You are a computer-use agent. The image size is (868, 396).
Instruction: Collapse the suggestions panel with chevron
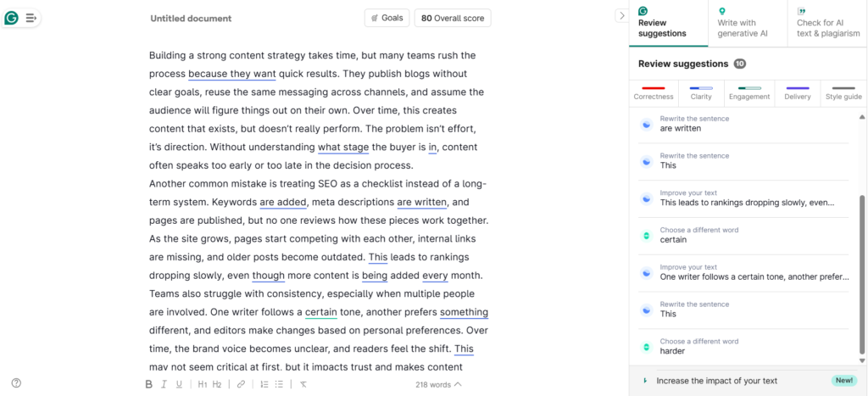621,15
